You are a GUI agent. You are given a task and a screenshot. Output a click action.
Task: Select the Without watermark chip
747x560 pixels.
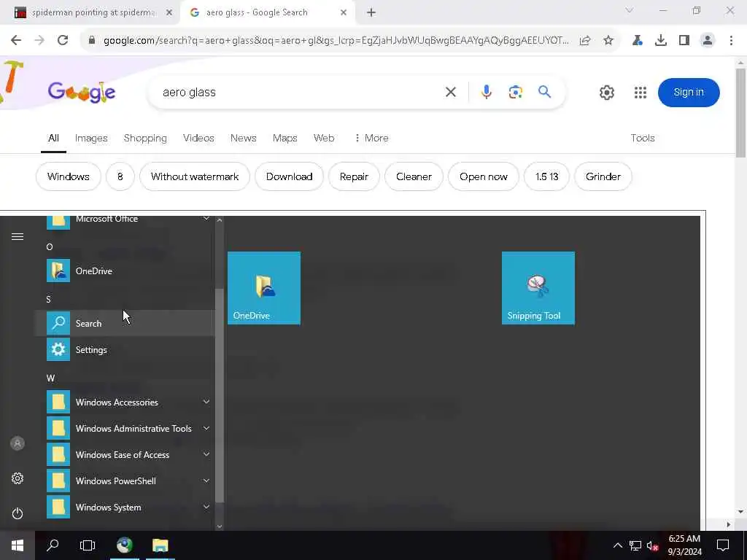pyautogui.click(x=194, y=176)
